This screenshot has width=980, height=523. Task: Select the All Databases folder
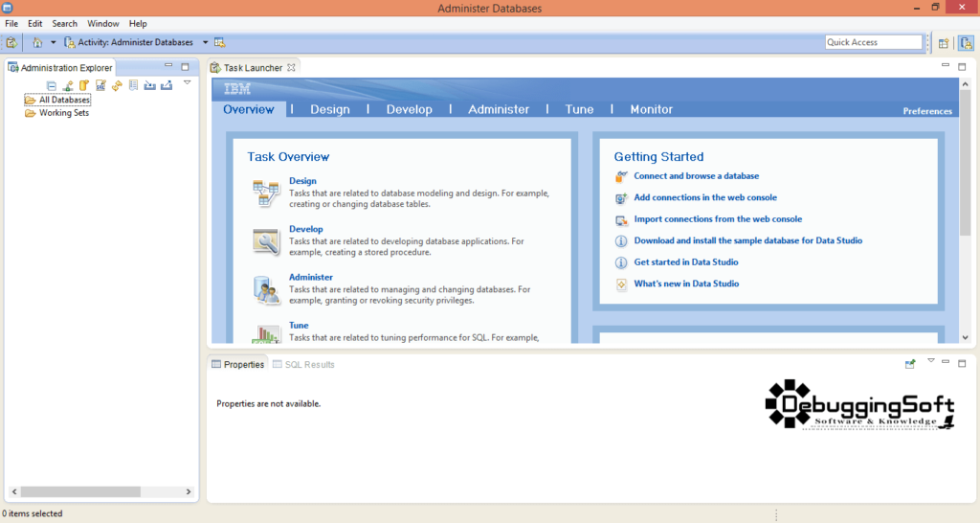click(57, 100)
